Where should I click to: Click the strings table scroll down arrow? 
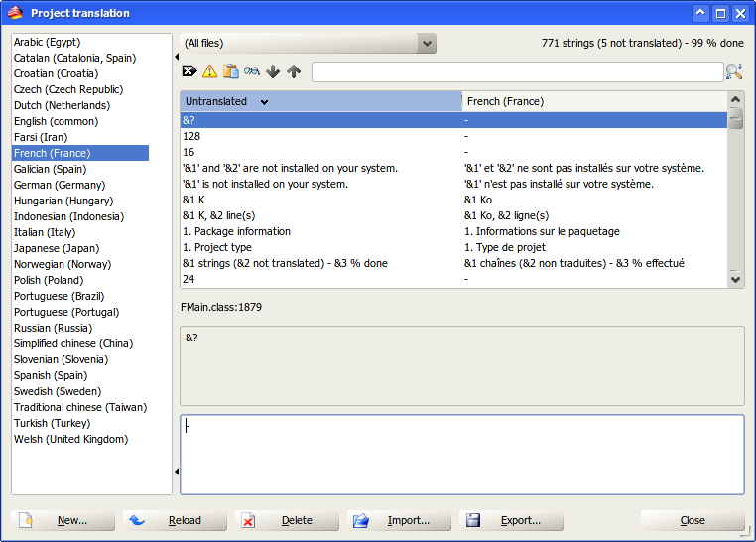(x=735, y=279)
